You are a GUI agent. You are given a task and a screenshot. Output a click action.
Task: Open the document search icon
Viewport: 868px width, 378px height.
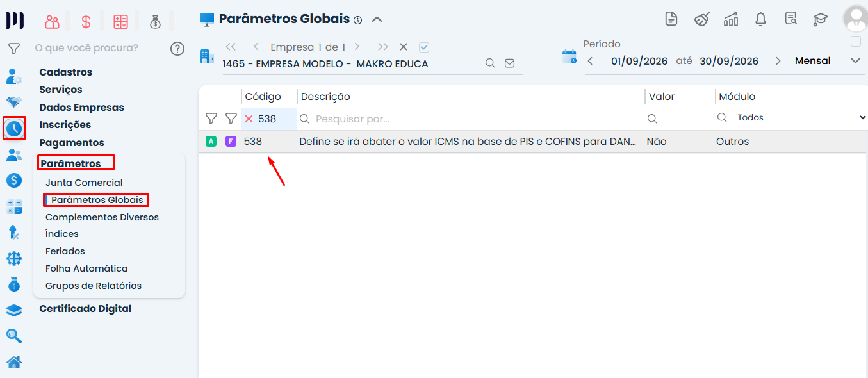[x=790, y=19]
